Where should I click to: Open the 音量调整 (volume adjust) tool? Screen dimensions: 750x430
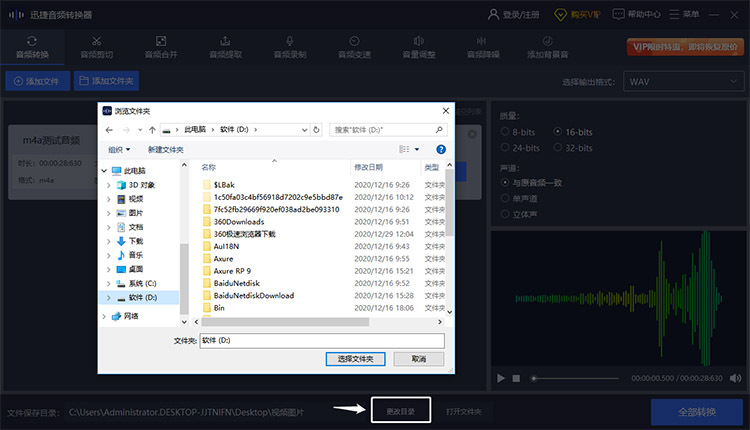pos(419,47)
